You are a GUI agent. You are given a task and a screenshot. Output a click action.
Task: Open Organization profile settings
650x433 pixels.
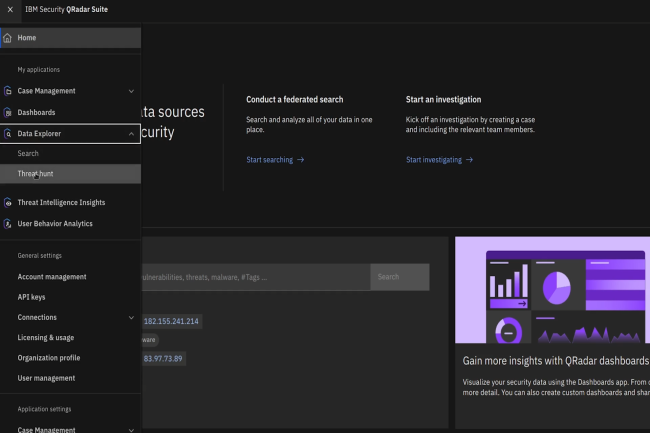click(49, 358)
